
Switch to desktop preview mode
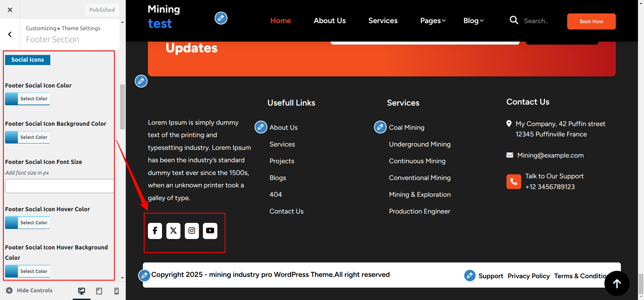(82, 291)
